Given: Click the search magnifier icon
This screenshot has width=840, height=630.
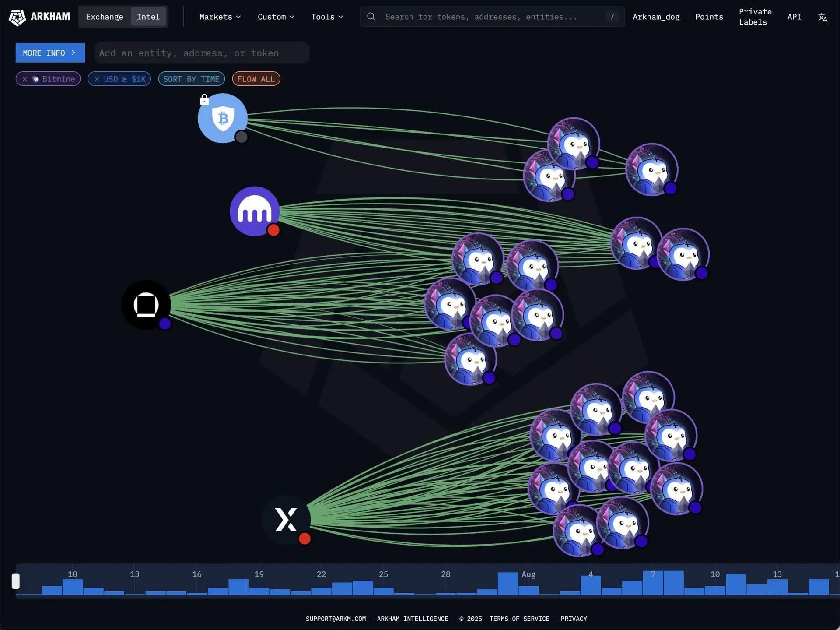Looking at the screenshot, I should 371,17.
